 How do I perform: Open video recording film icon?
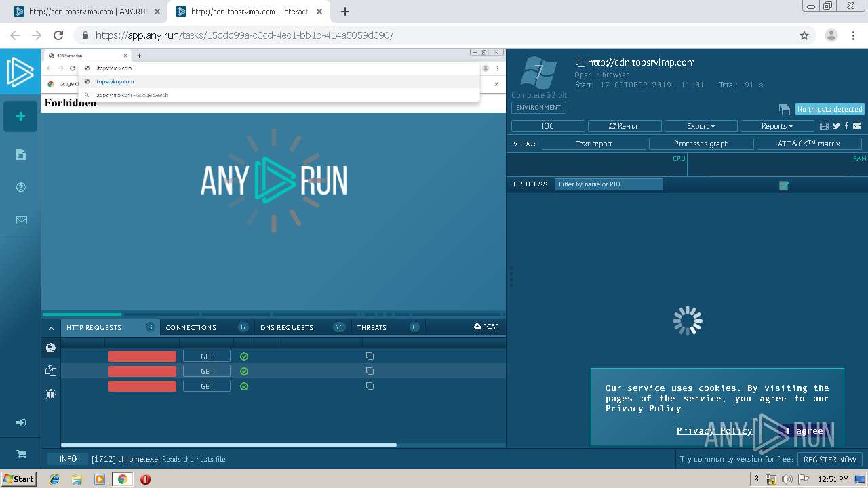(x=825, y=126)
